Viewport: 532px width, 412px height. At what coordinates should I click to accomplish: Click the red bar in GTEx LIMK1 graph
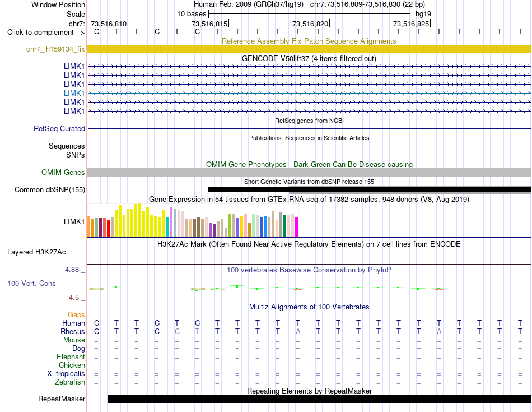click(108, 228)
